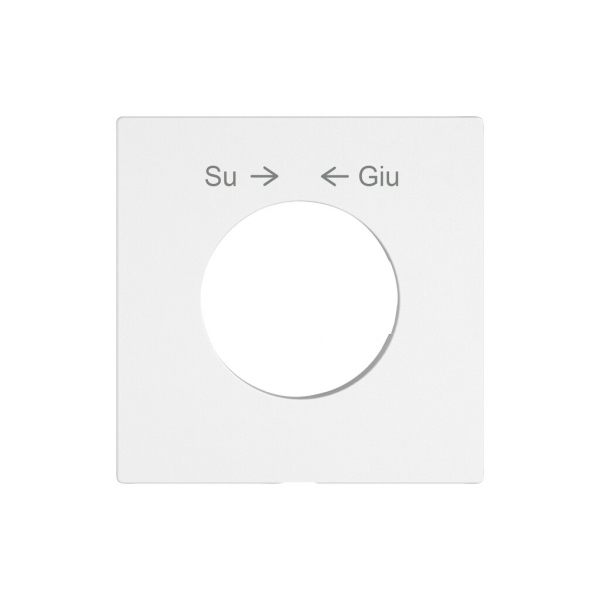The image size is (600, 600).
Task: Click the plate's top-right rounded corner
Action: pos(479,120)
